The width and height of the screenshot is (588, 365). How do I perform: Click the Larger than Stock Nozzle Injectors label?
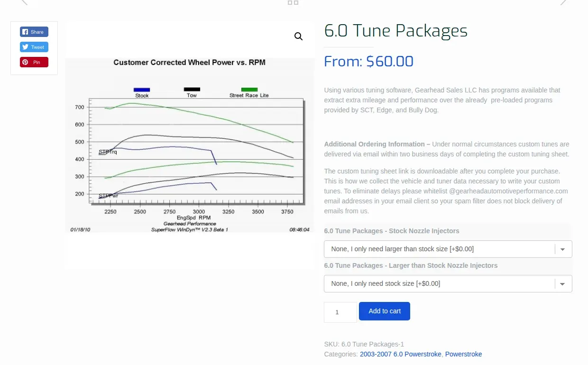pyautogui.click(x=411, y=265)
